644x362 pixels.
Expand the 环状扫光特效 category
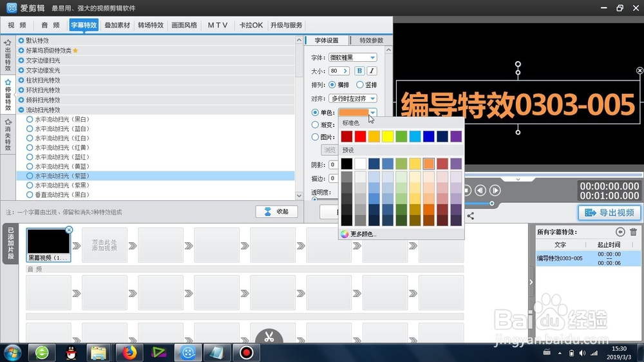tap(21, 90)
